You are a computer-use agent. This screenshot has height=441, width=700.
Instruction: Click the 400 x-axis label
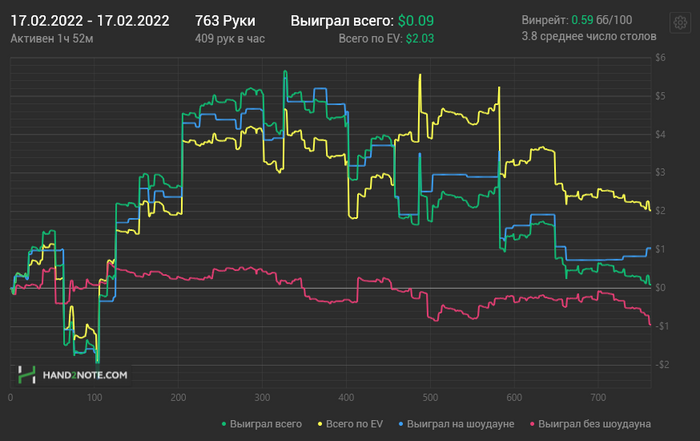pos(346,397)
